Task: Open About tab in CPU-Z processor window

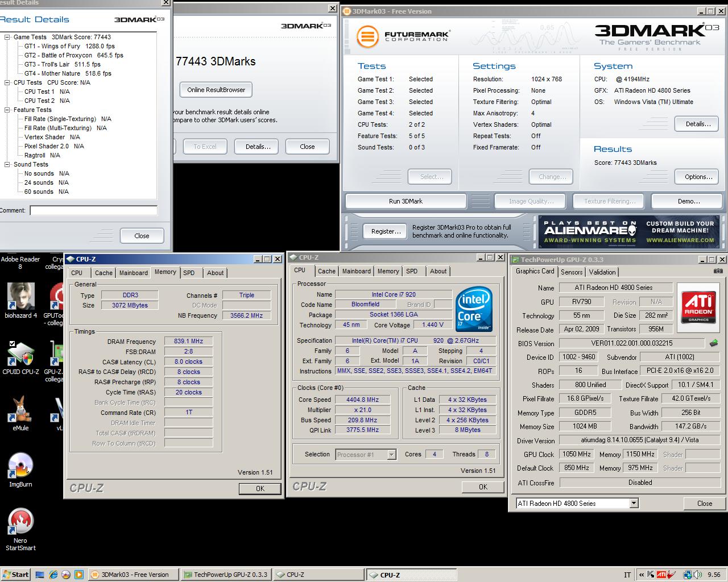Action: tap(438, 271)
